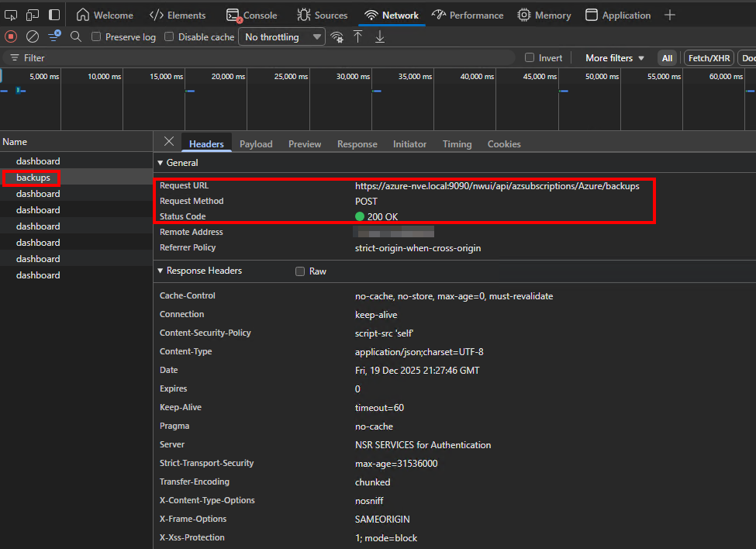This screenshot has height=549, width=756.
Task: Enable the Preserve log checkbox
Action: coord(96,36)
